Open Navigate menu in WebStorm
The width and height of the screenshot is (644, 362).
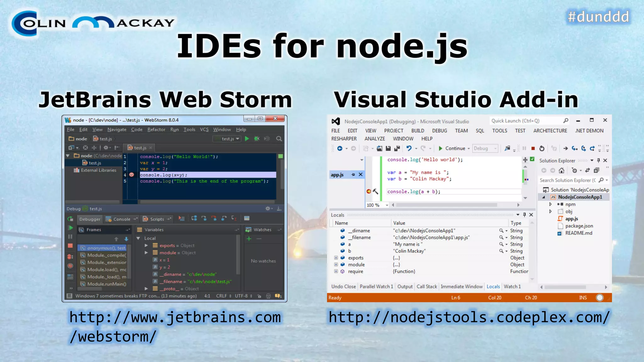[117, 129]
